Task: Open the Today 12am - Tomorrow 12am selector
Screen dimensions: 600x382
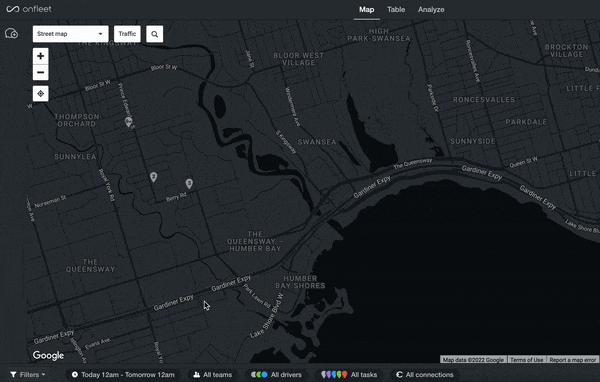Action: [x=123, y=375]
